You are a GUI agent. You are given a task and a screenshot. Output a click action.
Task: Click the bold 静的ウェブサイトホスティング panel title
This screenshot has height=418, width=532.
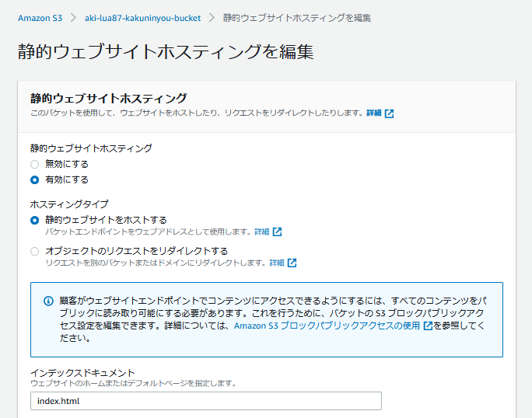[x=109, y=99]
